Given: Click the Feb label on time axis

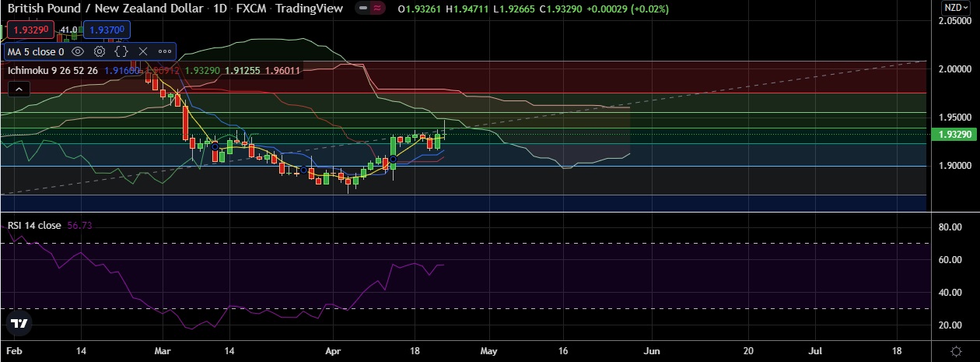Looking at the screenshot, I should tap(15, 351).
